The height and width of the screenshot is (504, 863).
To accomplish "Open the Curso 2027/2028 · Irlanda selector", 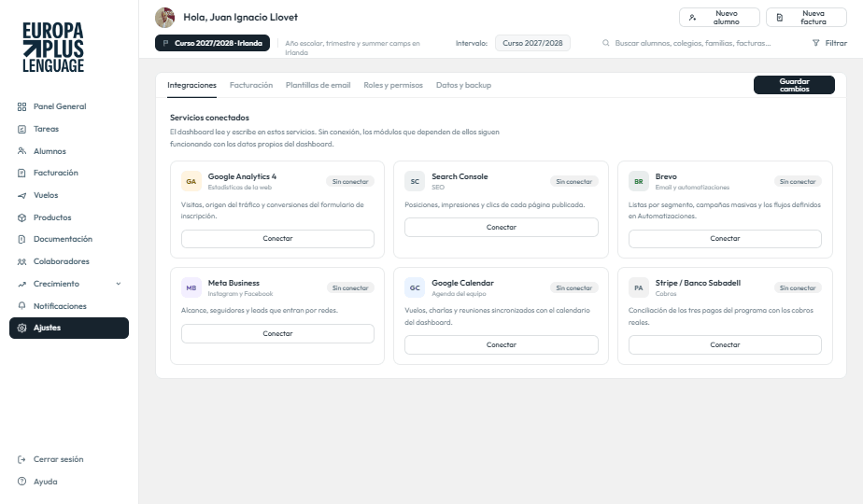I will tap(212, 43).
